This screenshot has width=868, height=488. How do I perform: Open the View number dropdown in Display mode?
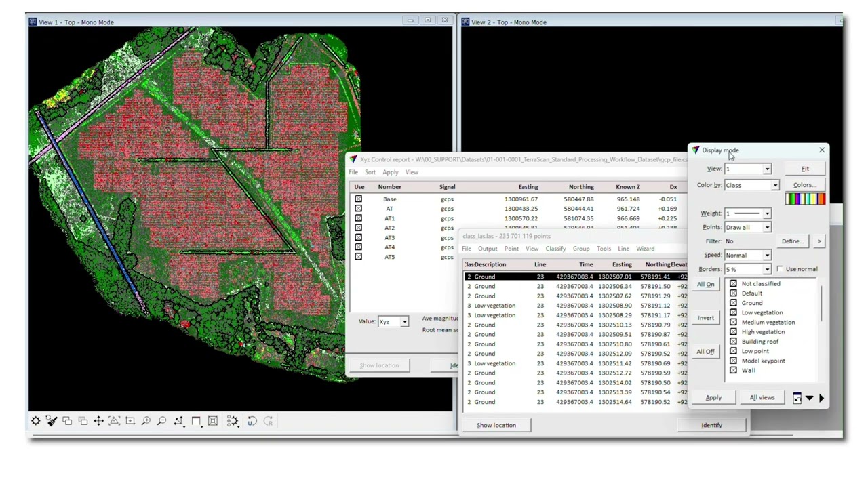tap(767, 169)
